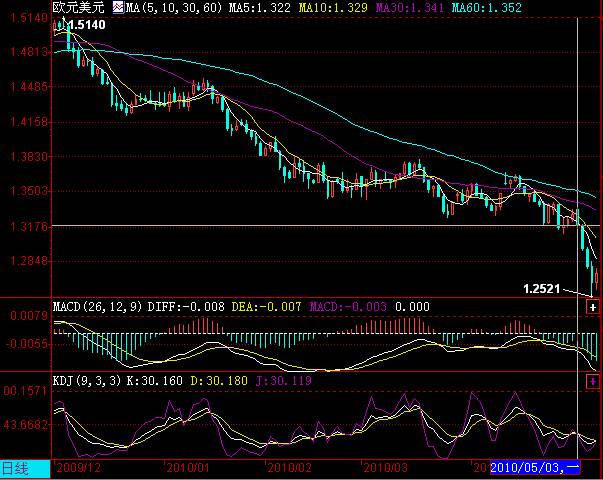Image resolution: width=603 pixels, height=480 pixels.
Task: Expand the KDJ panel plus button
Action: click(x=593, y=382)
